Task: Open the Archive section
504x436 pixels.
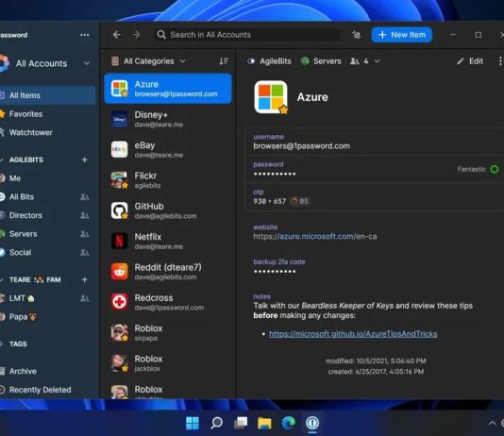Action: [x=47, y=371]
